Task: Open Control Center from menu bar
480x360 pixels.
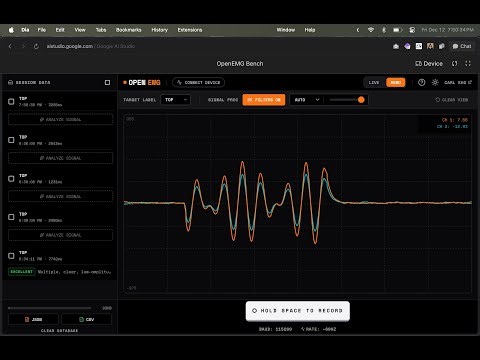Action: (412, 30)
